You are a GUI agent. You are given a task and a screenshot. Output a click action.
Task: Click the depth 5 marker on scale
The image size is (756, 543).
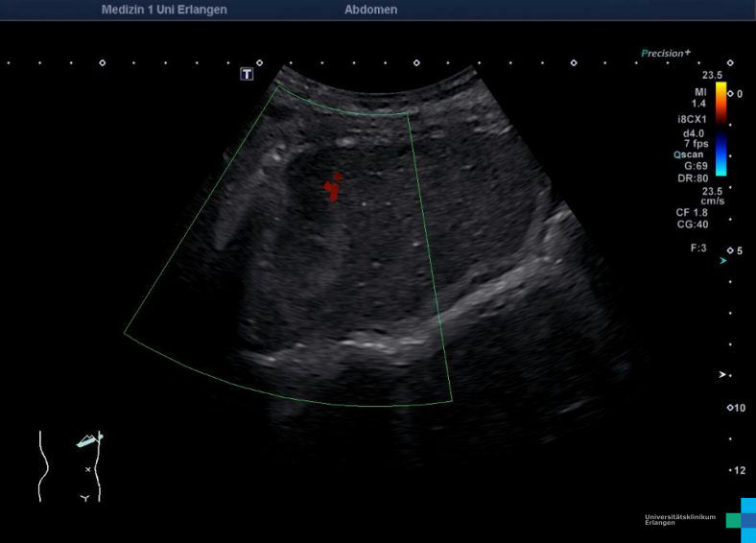737,250
